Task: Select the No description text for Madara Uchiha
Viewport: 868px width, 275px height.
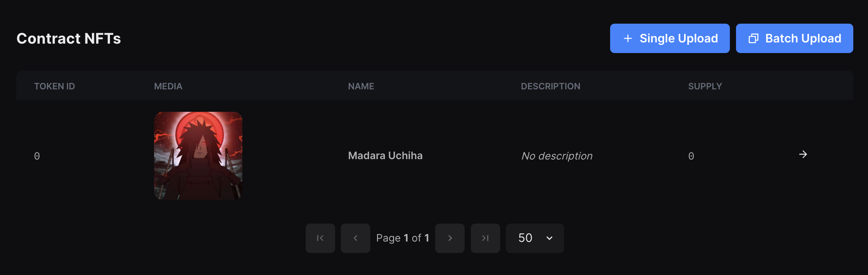Action: click(x=556, y=155)
